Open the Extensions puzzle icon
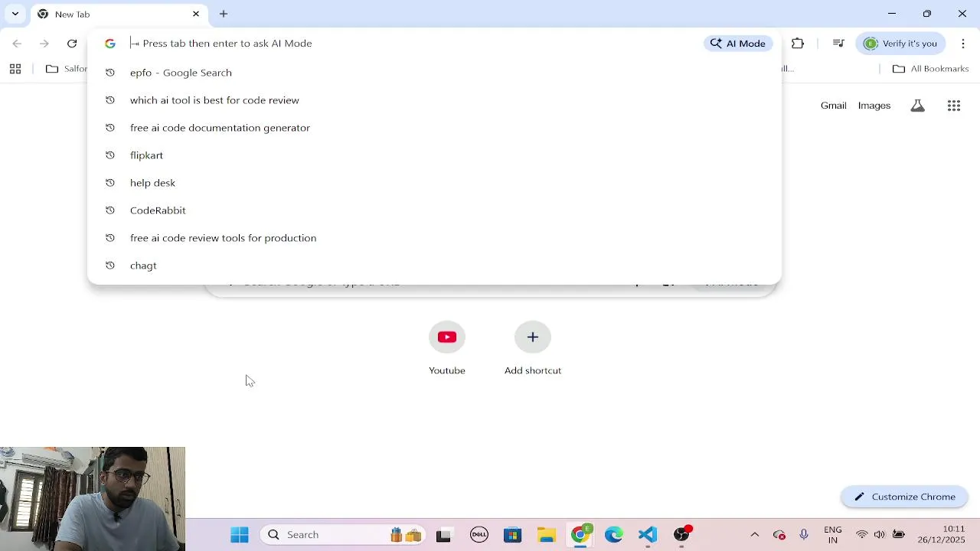 point(798,44)
